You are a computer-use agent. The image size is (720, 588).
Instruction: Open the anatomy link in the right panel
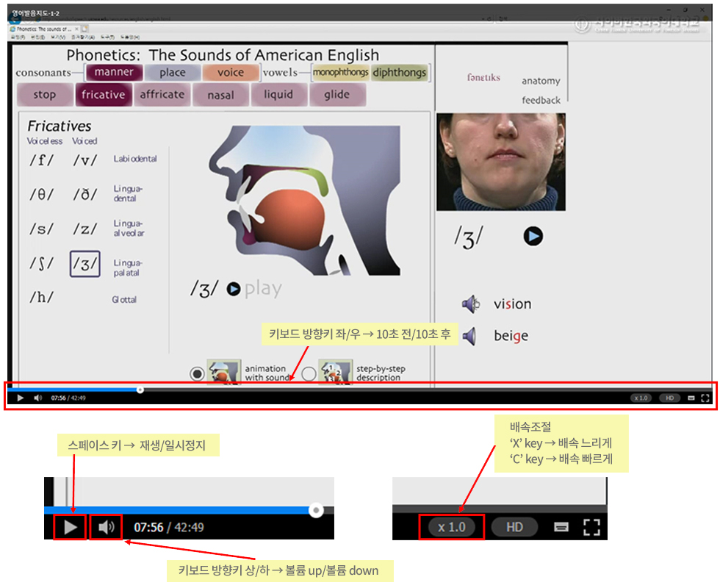coord(541,81)
